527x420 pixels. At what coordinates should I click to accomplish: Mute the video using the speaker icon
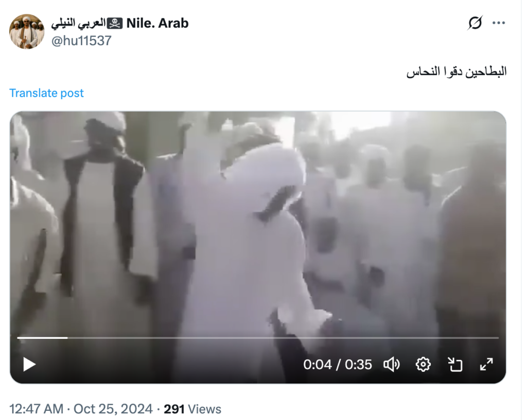point(392,364)
